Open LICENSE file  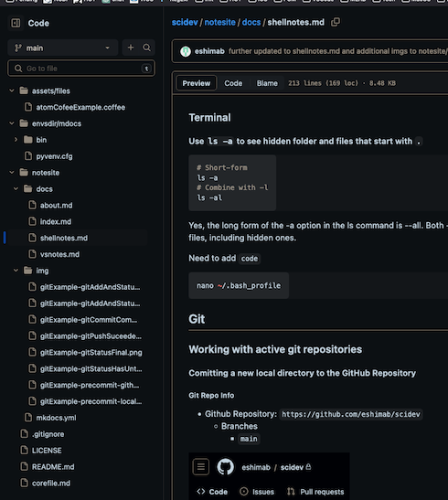tap(47, 451)
